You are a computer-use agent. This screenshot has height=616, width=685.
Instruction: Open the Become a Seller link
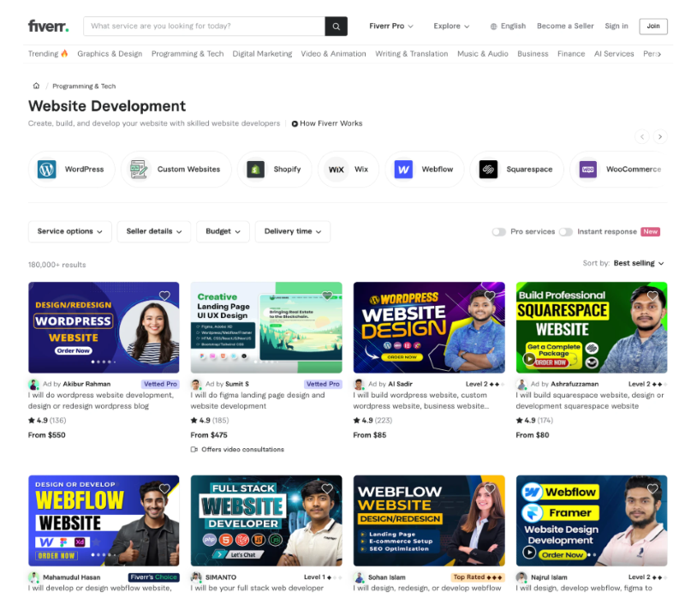point(565,26)
